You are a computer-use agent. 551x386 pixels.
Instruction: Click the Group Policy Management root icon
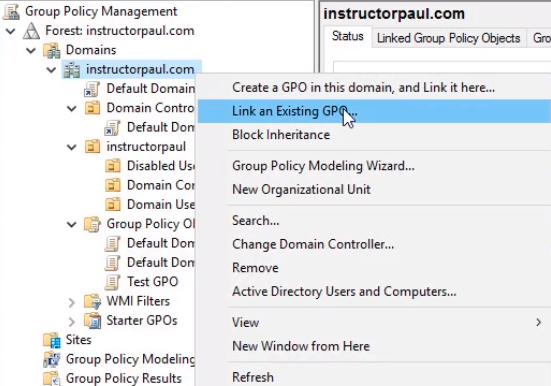click(11, 11)
